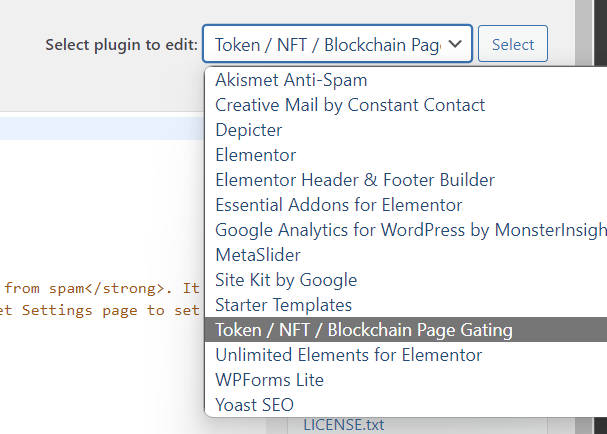The height and width of the screenshot is (434, 607).
Task: Select Elementor Header & Footer Builder
Action: pos(406,180)
